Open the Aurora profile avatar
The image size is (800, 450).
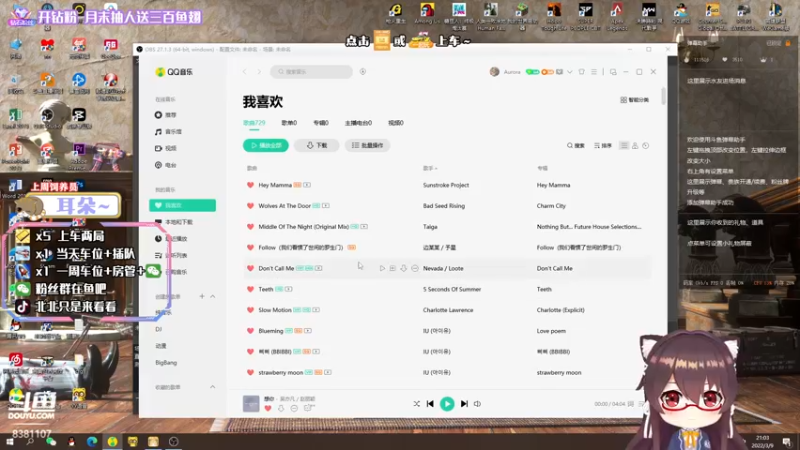494,72
